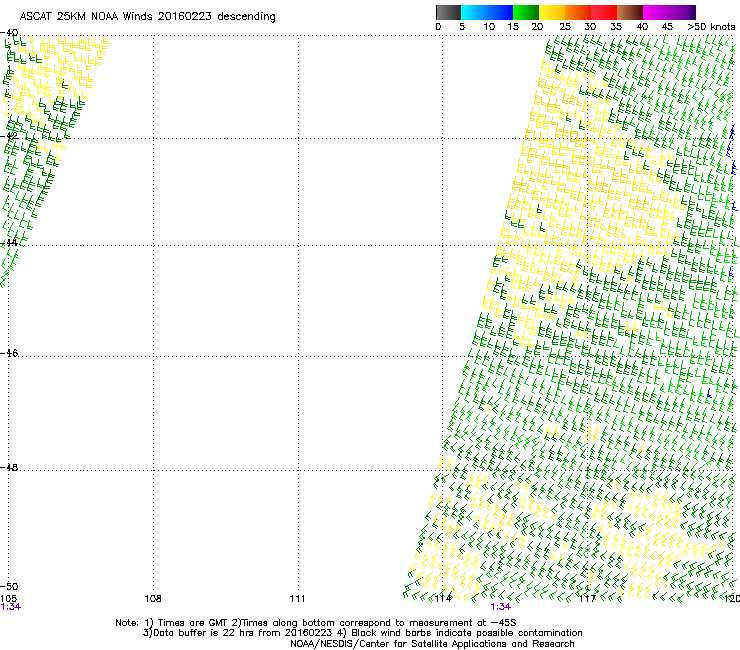Click the NOAA/NESDIS Center credit line
This screenshot has width=740, height=650.
432,644
